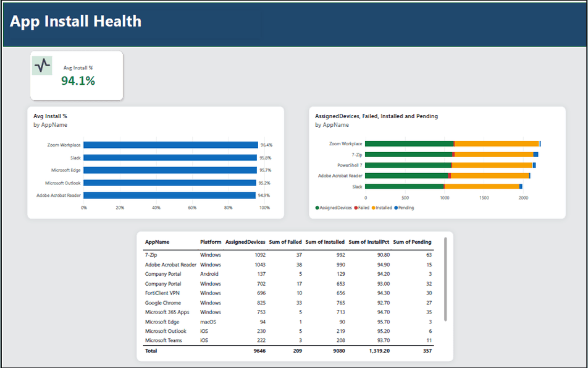Screen dimensions: 588x368
Task: Select the 94.1% Avg Install value
Action: [x=78, y=80]
